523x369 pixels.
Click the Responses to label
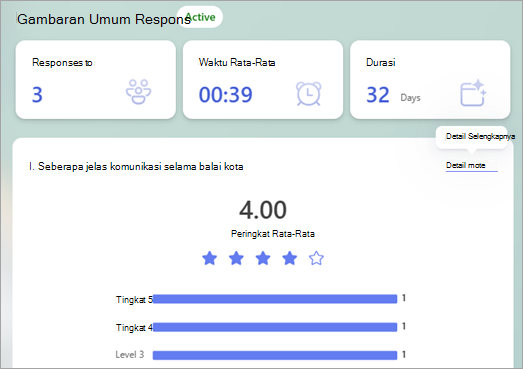(x=62, y=63)
